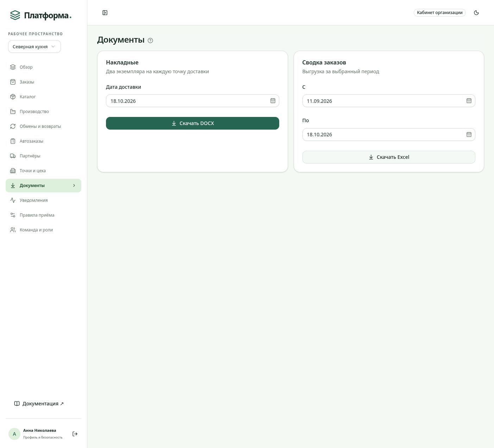Screen dimensions: 494x448
Task: Toggle dark mode with the moon icon
Action: pos(476,13)
